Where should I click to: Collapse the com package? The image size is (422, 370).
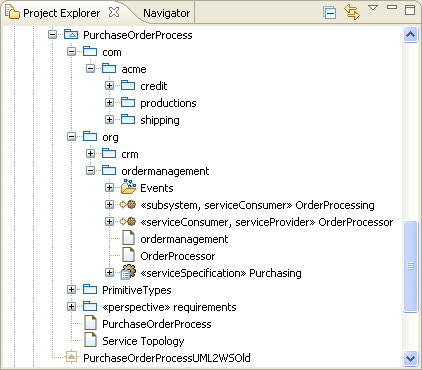point(72,51)
